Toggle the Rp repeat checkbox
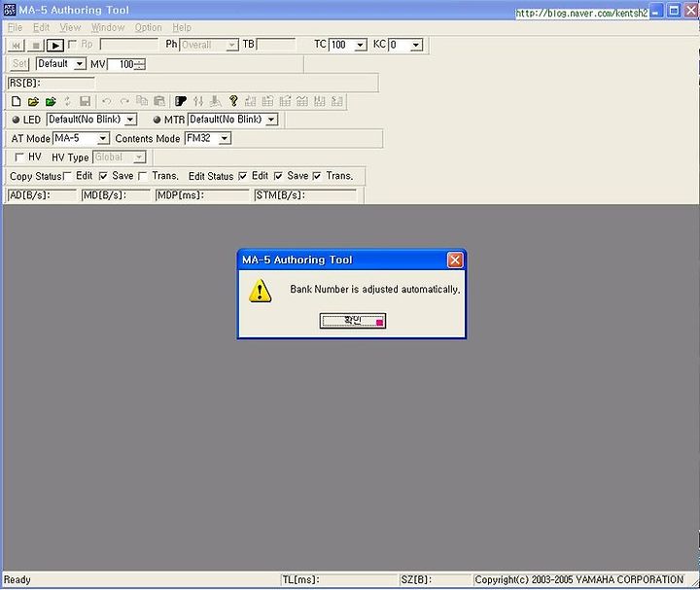 pyautogui.click(x=72, y=44)
